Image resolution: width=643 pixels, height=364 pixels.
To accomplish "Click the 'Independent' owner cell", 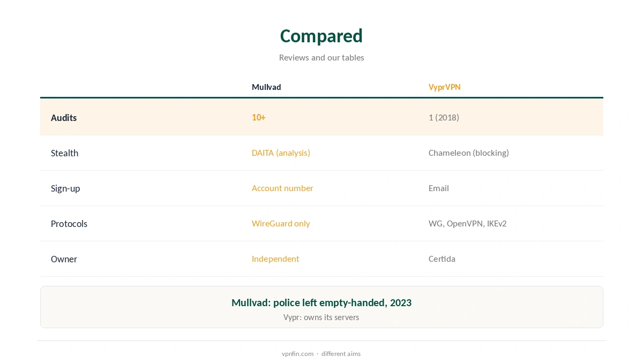I will click(275, 259).
